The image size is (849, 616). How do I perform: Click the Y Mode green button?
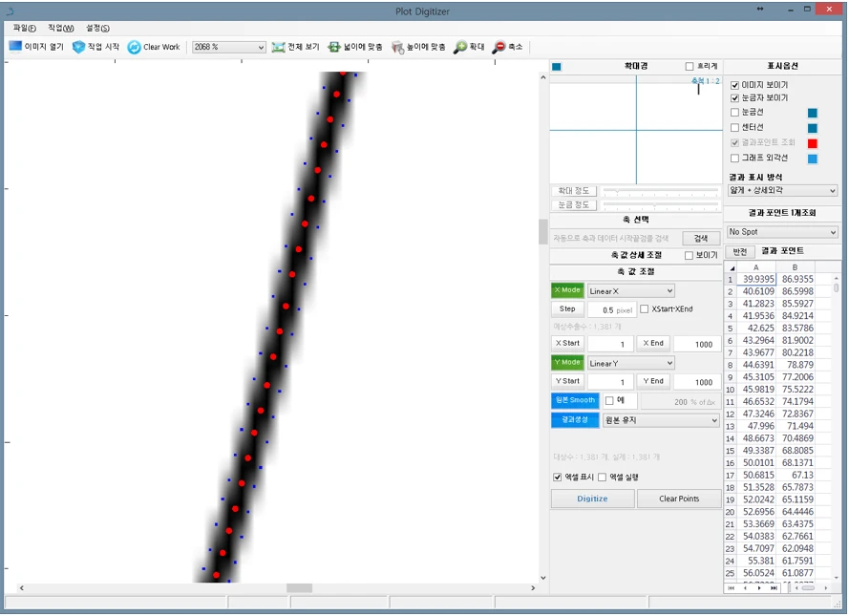pyautogui.click(x=567, y=362)
